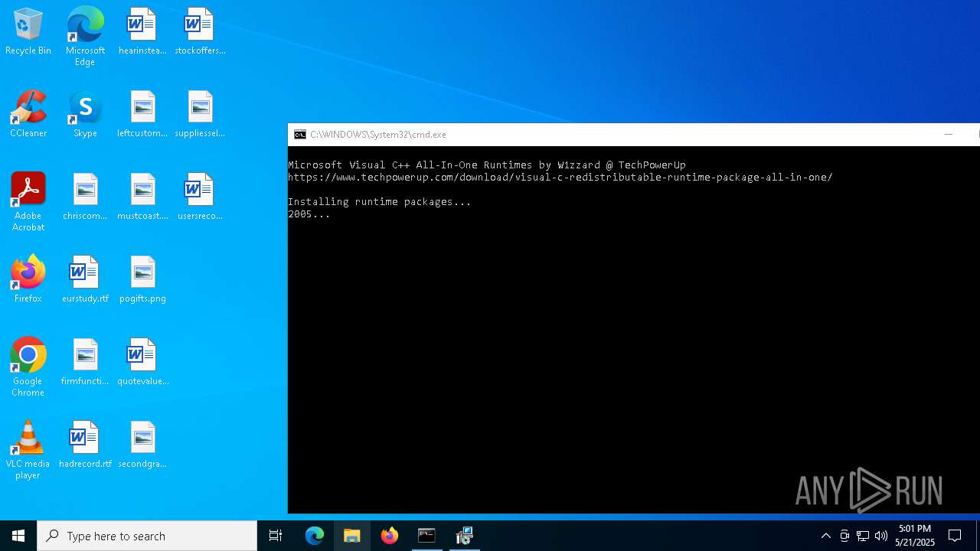This screenshot has height=551, width=980.
Task: Open the Windows Start menu
Action: (18, 536)
